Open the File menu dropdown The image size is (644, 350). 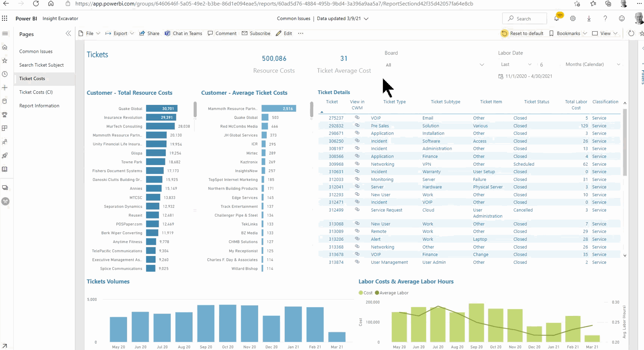click(89, 33)
